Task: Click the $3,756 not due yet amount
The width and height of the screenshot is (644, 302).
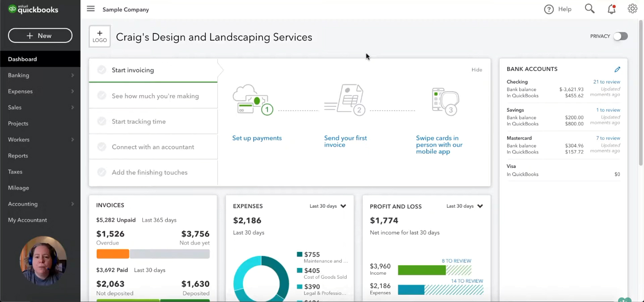Action: (x=195, y=234)
